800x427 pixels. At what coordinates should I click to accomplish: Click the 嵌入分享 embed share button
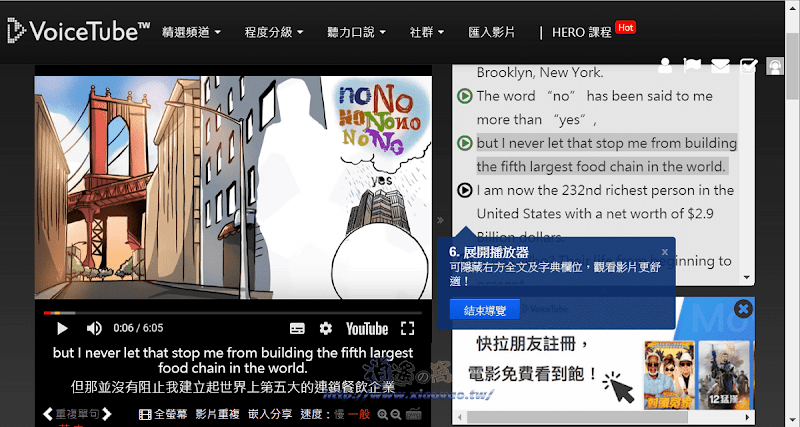point(270,414)
